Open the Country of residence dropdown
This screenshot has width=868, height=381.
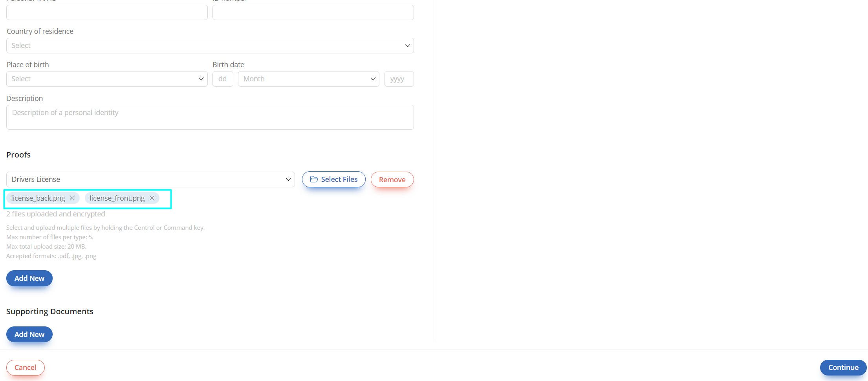[x=210, y=46]
